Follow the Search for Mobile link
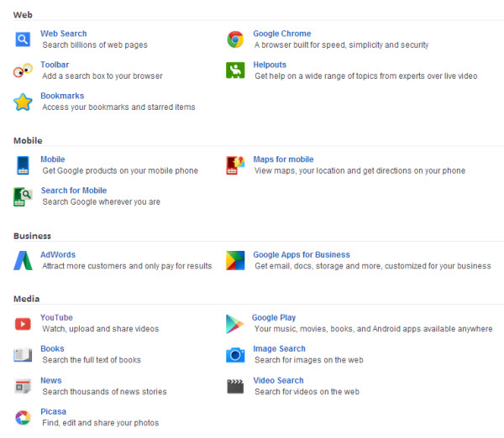 click(x=74, y=190)
